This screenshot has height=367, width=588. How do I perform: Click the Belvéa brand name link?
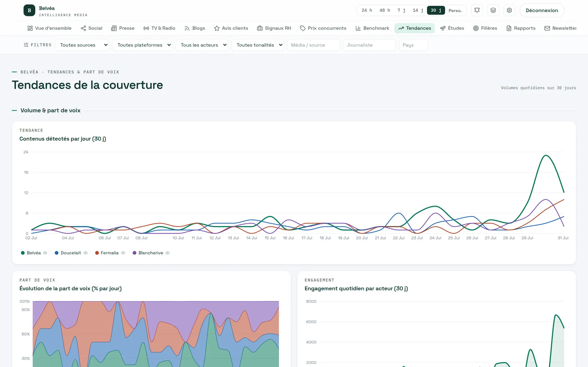pyautogui.click(x=47, y=8)
